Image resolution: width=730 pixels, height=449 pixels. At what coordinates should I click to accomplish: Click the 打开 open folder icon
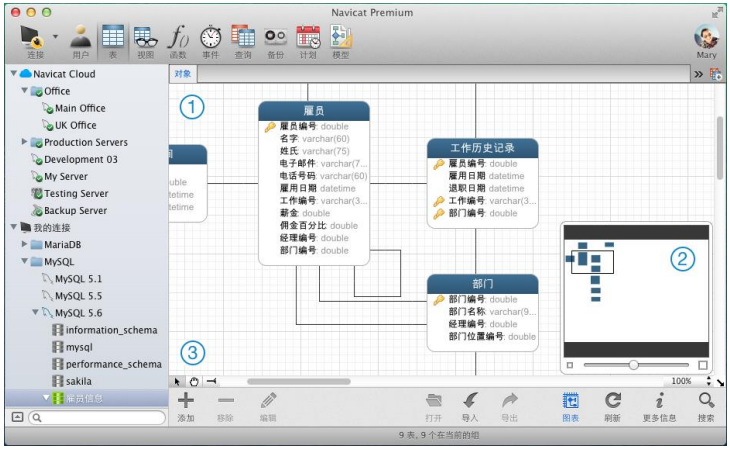[x=433, y=400]
